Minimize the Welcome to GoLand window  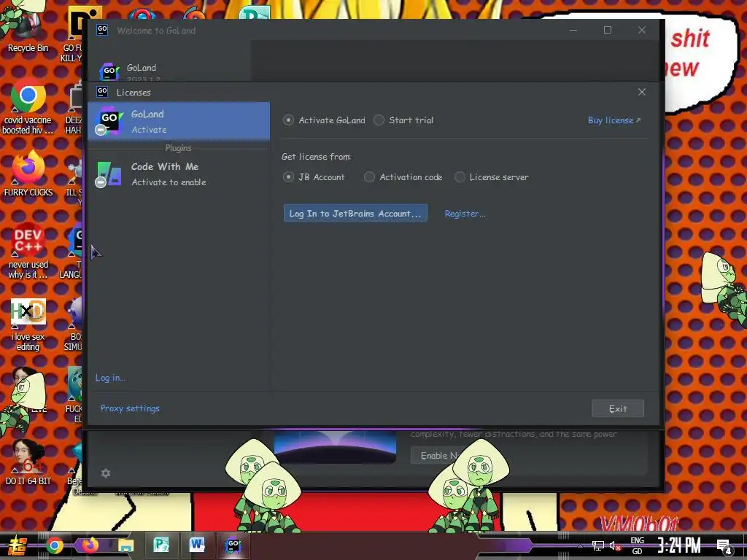(x=573, y=30)
